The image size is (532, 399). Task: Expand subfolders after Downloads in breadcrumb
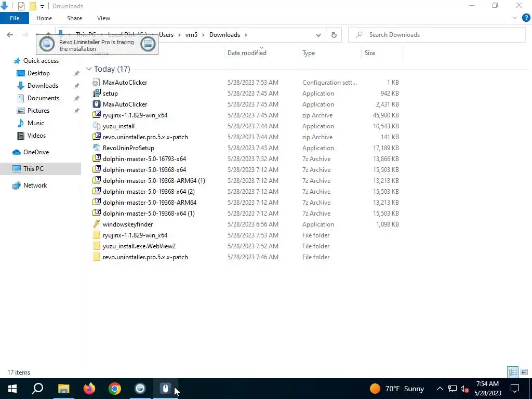coord(246,35)
